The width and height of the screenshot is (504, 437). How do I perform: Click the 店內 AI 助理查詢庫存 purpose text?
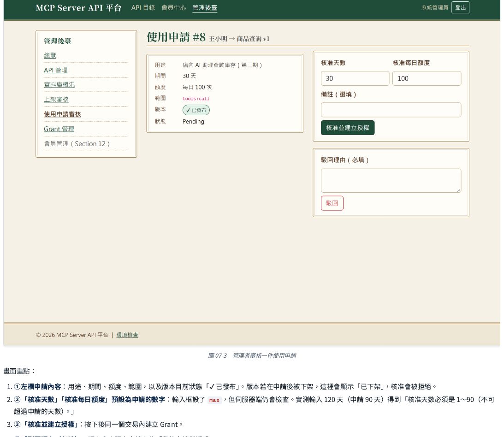[x=222, y=65]
